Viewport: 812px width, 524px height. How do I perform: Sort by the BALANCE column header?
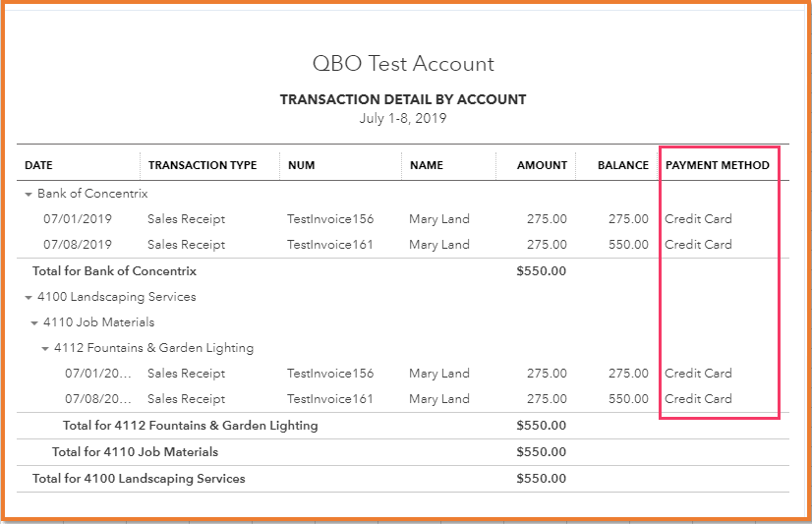click(x=623, y=165)
